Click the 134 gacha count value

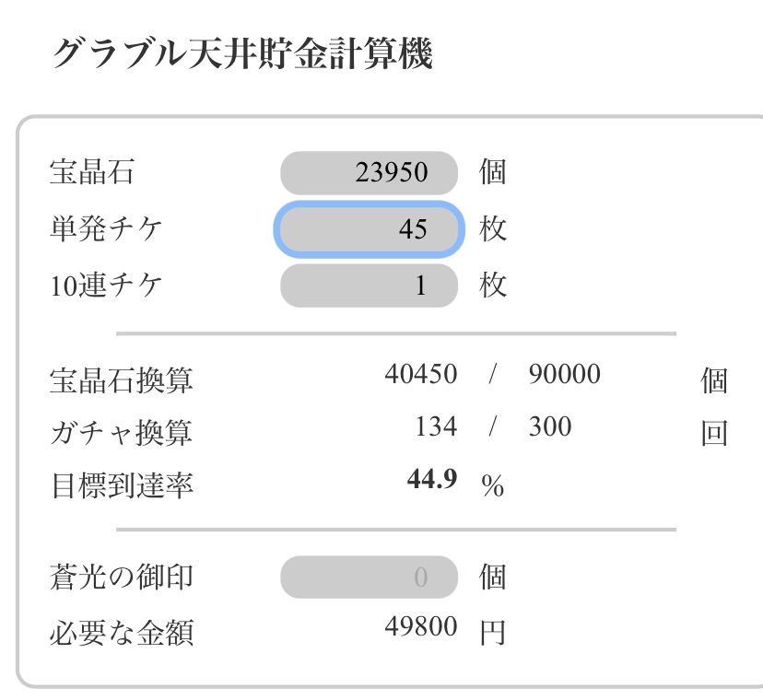click(x=439, y=428)
